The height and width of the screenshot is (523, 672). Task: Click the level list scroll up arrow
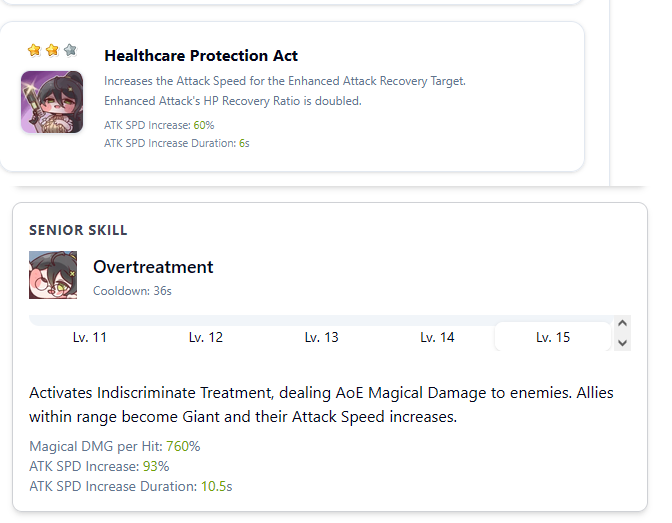[623, 323]
